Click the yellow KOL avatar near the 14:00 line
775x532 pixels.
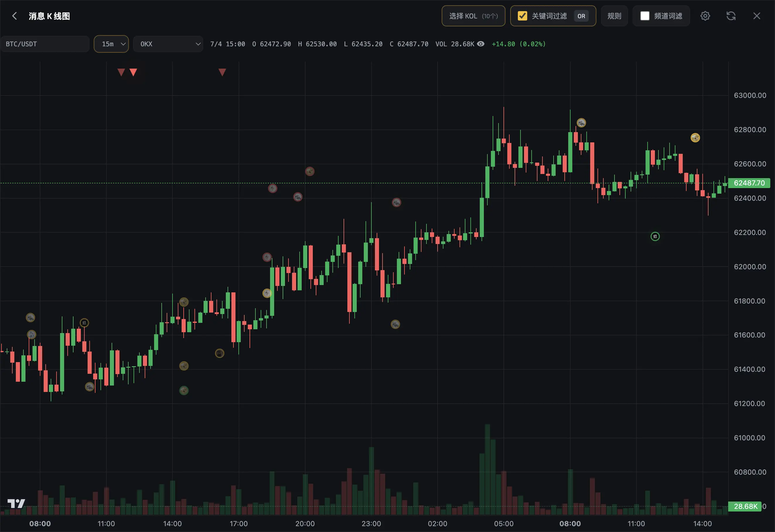click(695, 137)
